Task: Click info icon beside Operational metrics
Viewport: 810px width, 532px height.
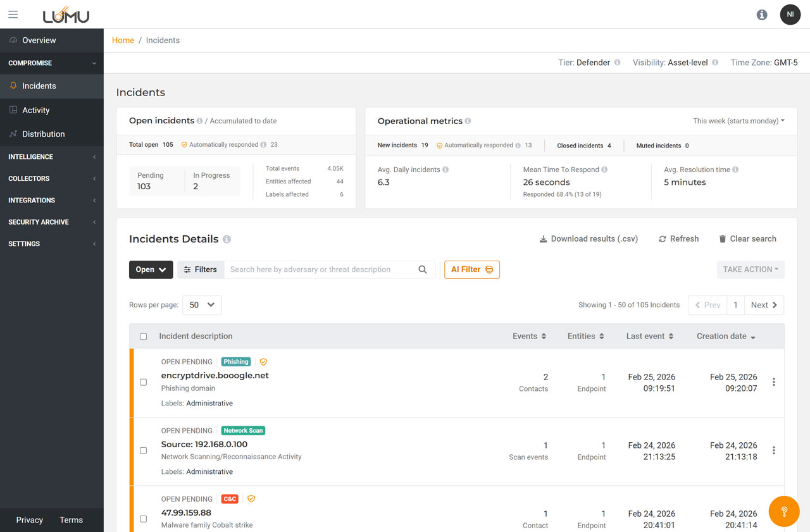Action: 468,121
